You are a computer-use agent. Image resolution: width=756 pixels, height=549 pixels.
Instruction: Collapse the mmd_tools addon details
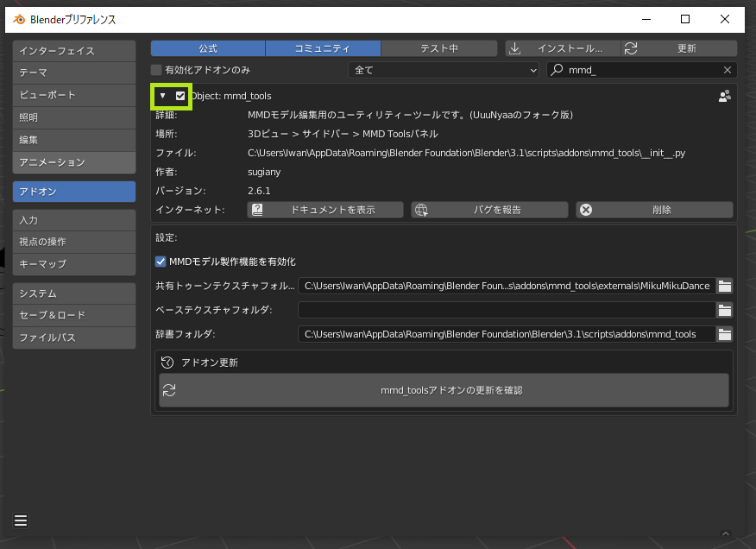pyautogui.click(x=162, y=96)
